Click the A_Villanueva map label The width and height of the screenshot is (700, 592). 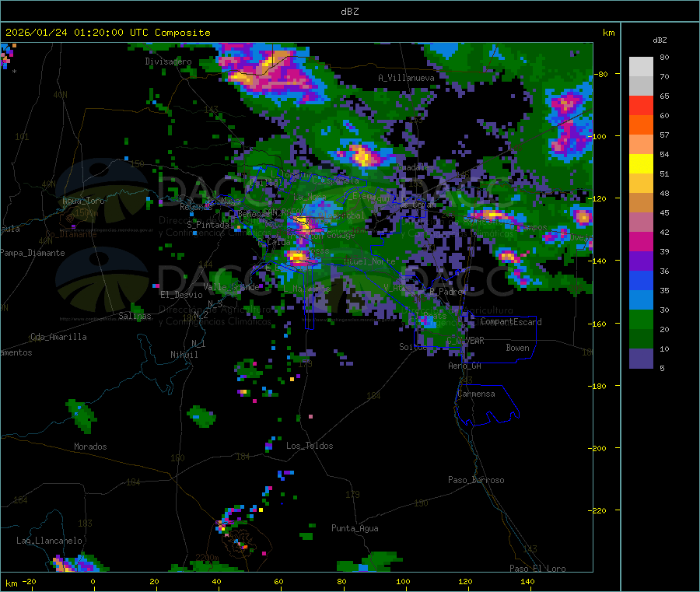(406, 78)
